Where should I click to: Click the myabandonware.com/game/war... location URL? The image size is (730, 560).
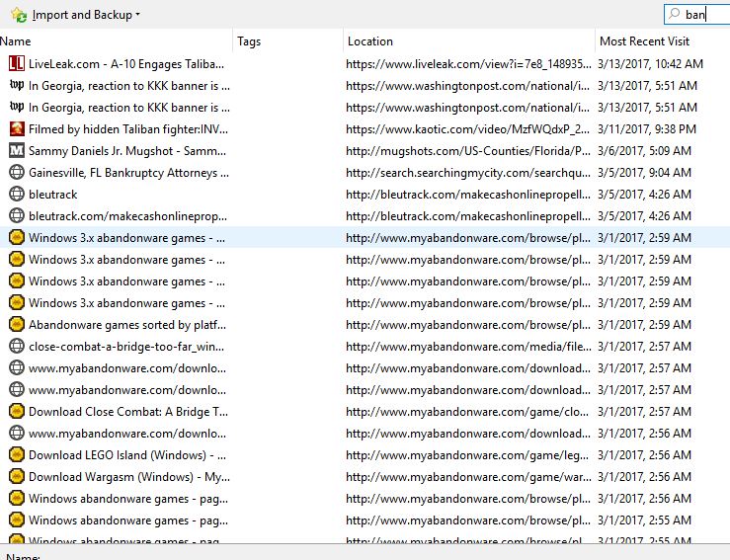pyautogui.click(x=468, y=477)
